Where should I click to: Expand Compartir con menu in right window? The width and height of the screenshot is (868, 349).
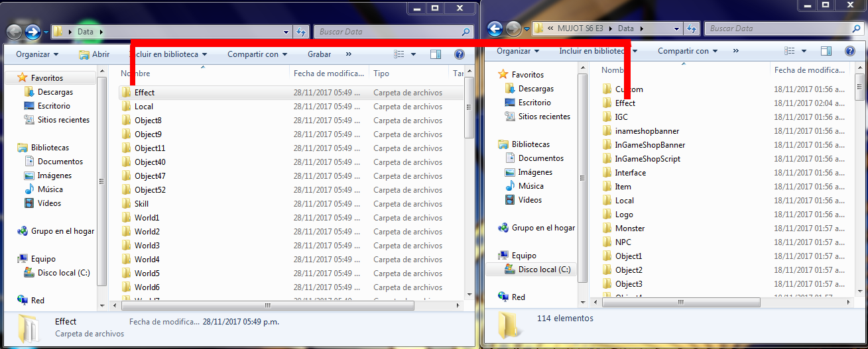click(x=688, y=51)
